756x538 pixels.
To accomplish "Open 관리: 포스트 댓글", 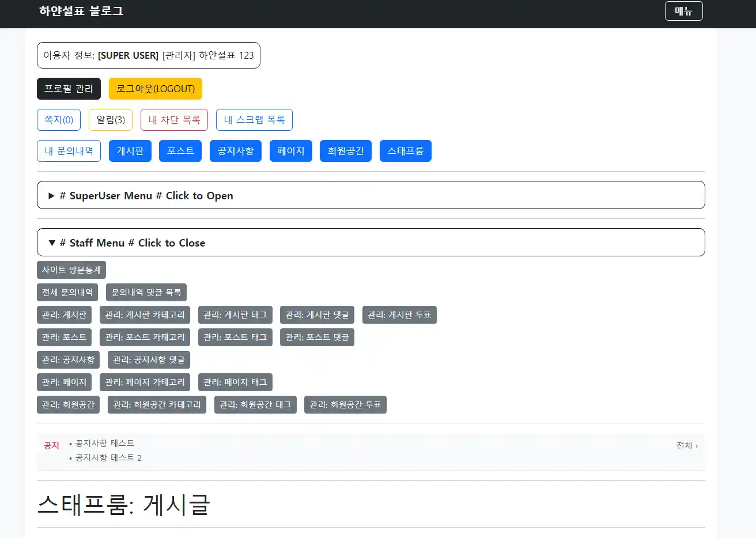I will (x=317, y=338).
